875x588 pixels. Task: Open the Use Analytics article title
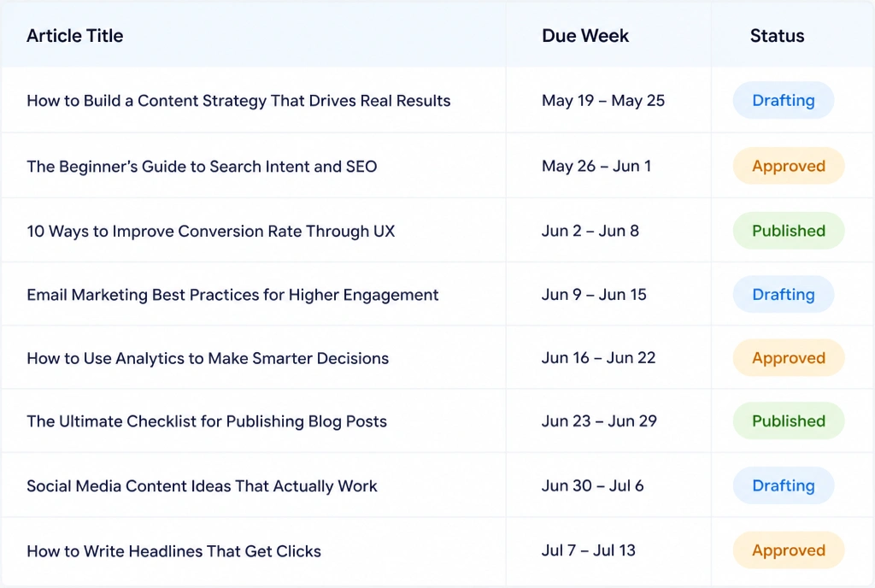click(x=208, y=358)
